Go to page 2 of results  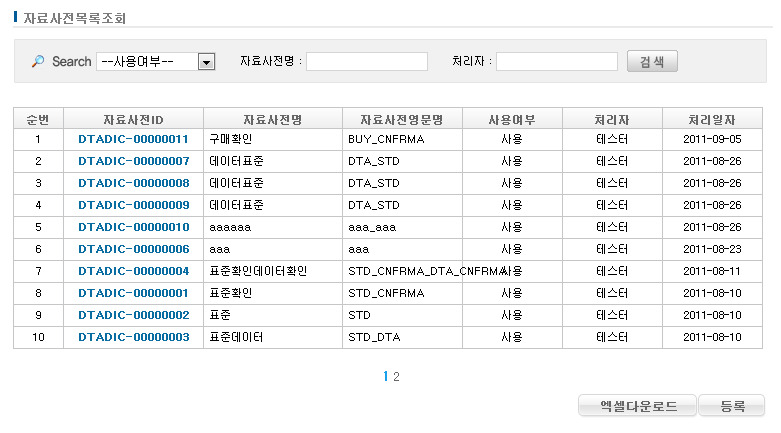point(397,377)
